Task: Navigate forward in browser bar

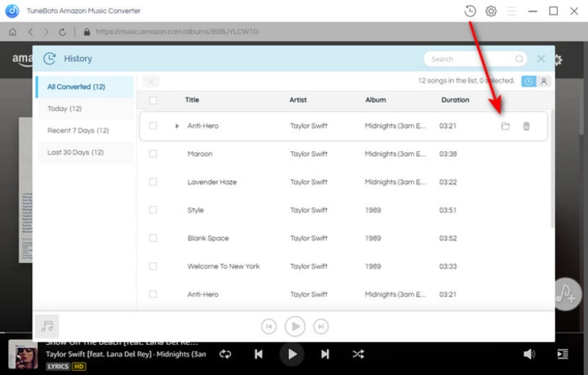Action: pyautogui.click(x=46, y=32)
